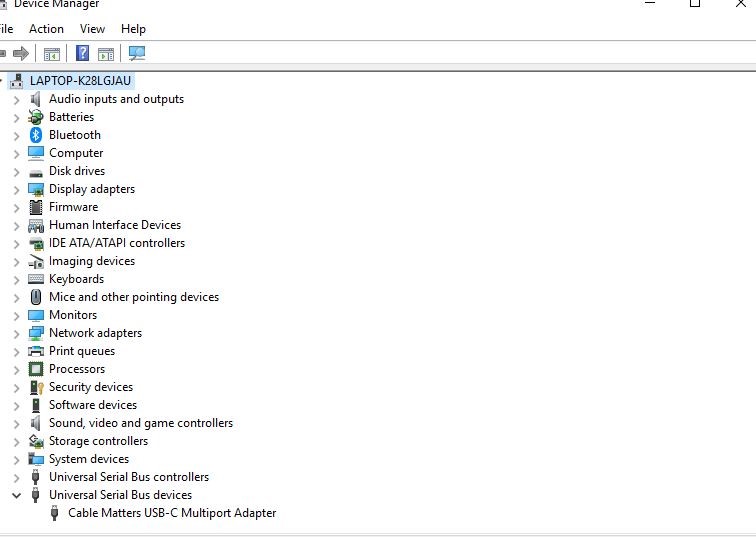
Task: Expand the Network adapters category
Action: pyautogui.click(x=16, y=334)
